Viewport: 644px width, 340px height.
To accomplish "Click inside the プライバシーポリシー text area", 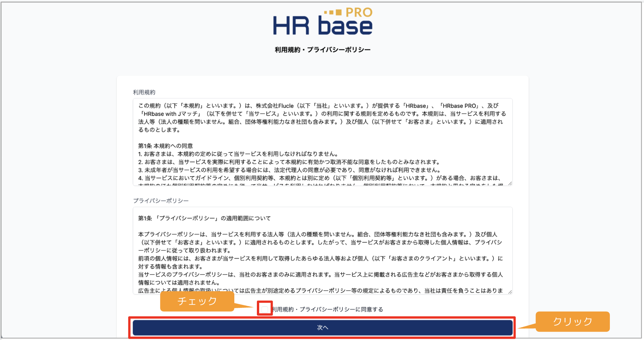I will [x=322, y=251].
